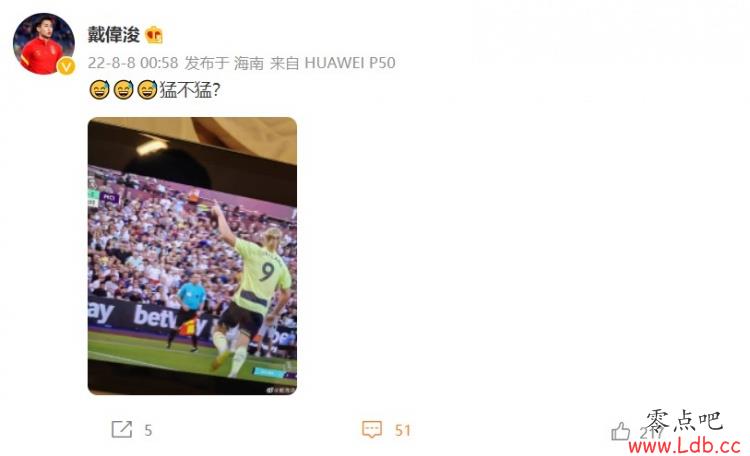Open 戴偉浚's profile avatar picture
Screen dimensions: 750x456
(x=44, y=44)
